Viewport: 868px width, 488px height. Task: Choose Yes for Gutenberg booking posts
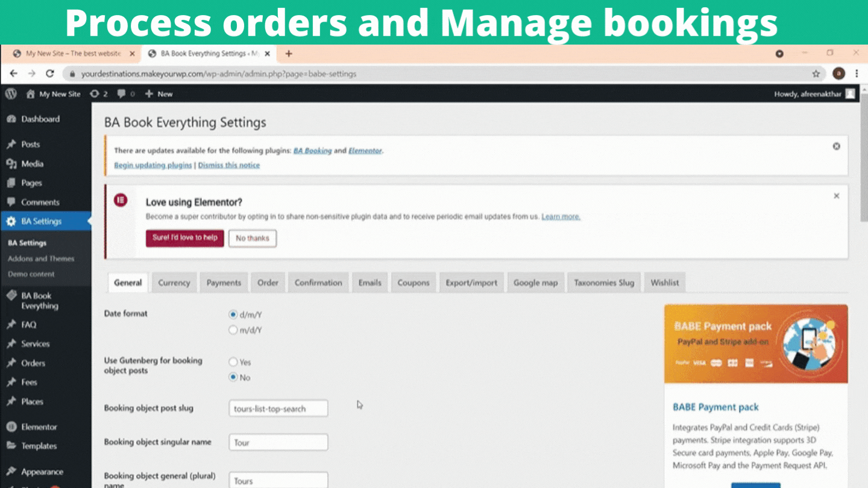[233, 362]
